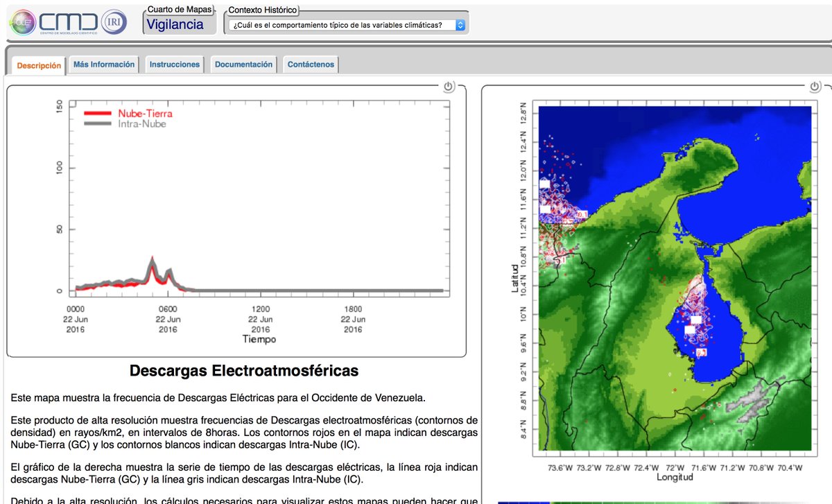This screenshot has height=504, width=832.
Task: Click the Contexto Histórico label
Action: [x=263, y=10]
